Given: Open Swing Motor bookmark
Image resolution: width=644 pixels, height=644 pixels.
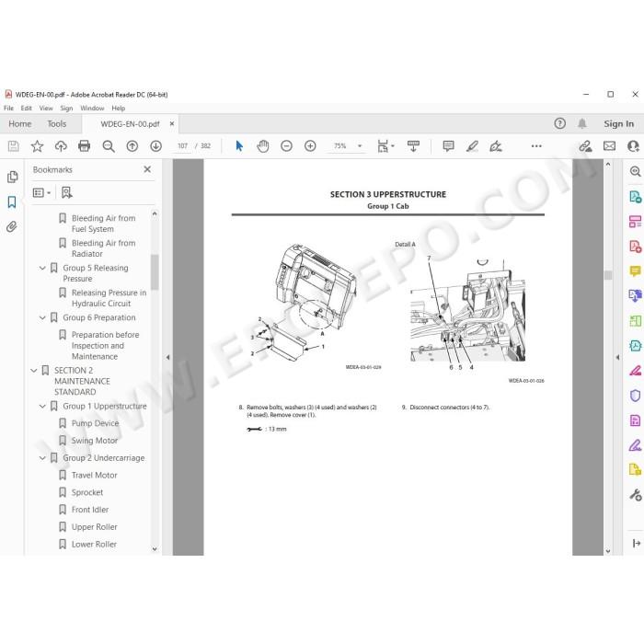Looking at the screenshot, I should [95, 441].
